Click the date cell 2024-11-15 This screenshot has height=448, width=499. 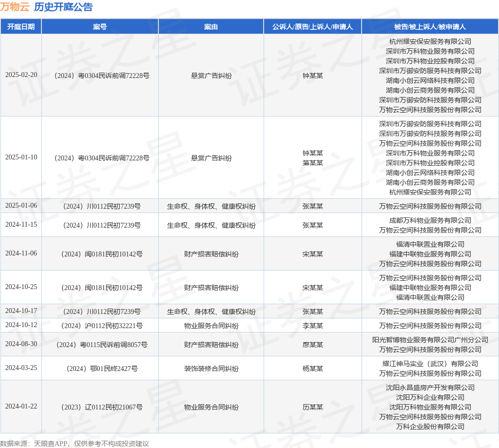(21, 225)
